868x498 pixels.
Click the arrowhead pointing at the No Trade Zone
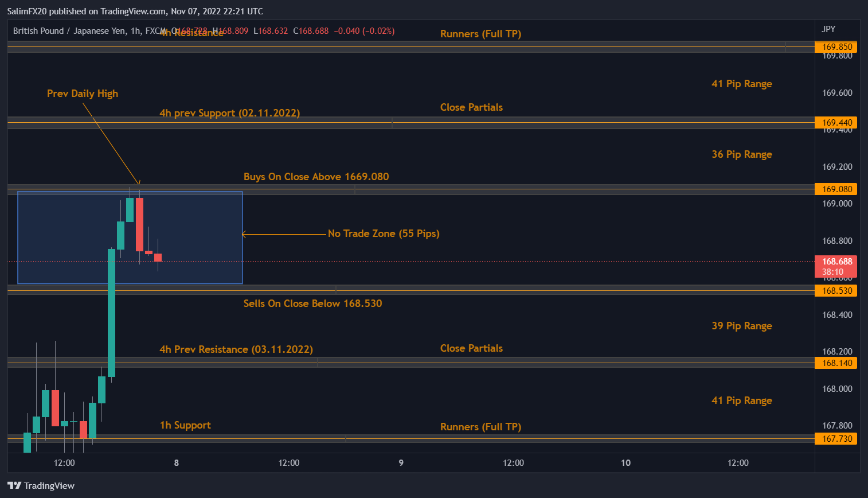tap(245, 234)
